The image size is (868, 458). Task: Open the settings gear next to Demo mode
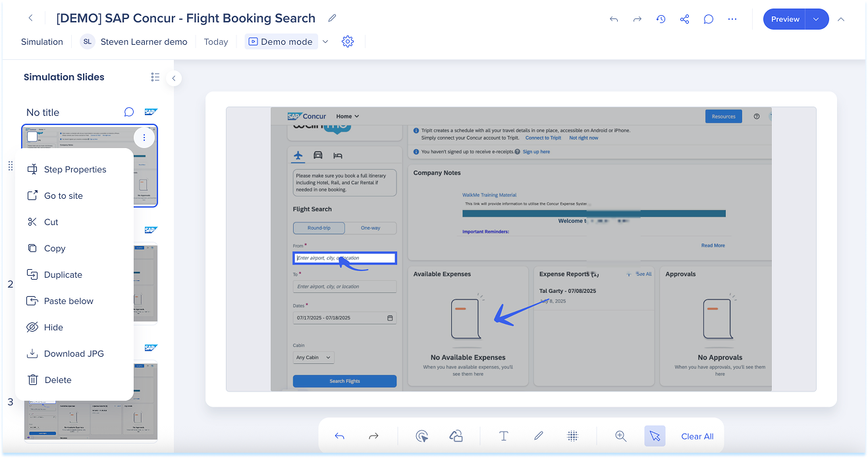point(348,41)
